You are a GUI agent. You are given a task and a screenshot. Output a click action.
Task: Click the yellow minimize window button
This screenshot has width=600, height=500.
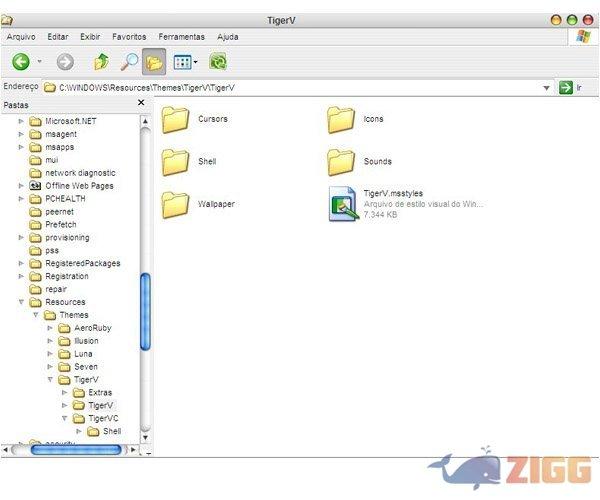coord(556,20)
